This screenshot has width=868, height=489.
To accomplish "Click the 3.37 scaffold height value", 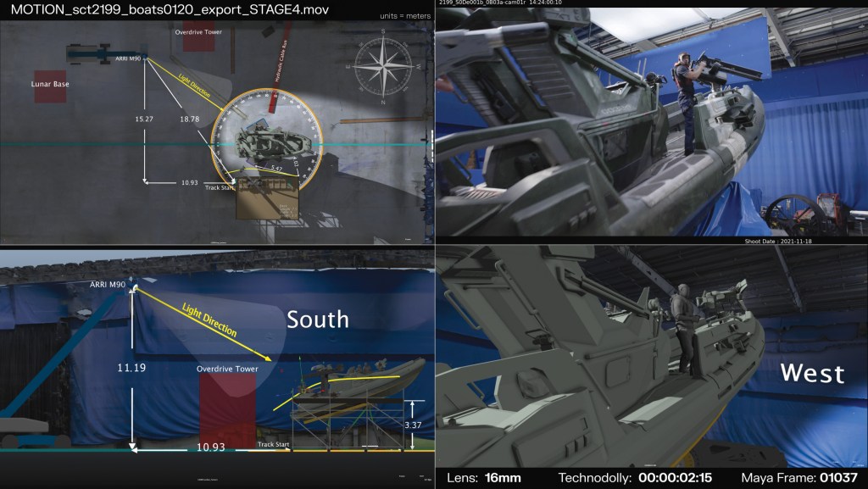I will [413, 425].
